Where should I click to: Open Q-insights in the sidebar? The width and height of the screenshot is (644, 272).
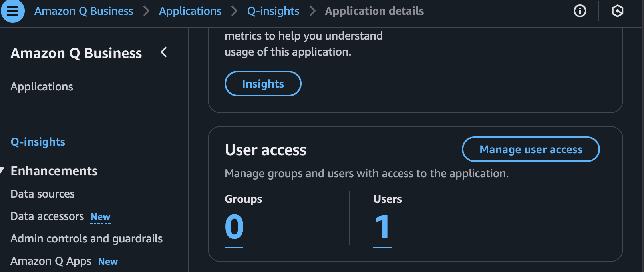click(x=38, y=142)
